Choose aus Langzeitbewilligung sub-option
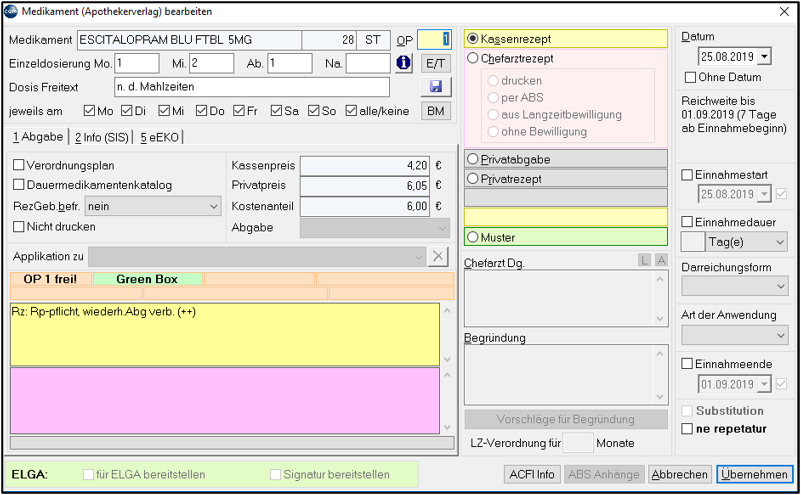Screen dimensions: 801x495 493,114
